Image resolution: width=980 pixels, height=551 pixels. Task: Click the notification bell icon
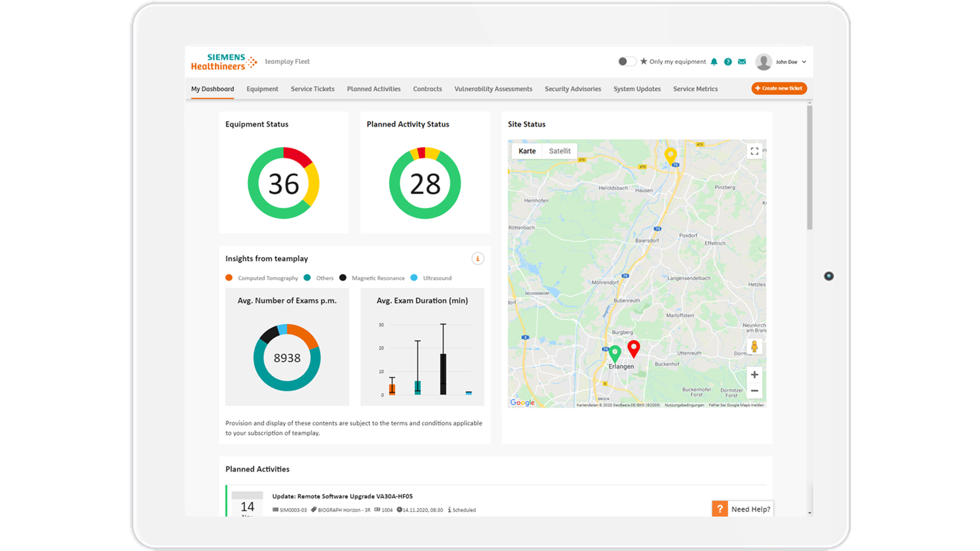(714, 61)
